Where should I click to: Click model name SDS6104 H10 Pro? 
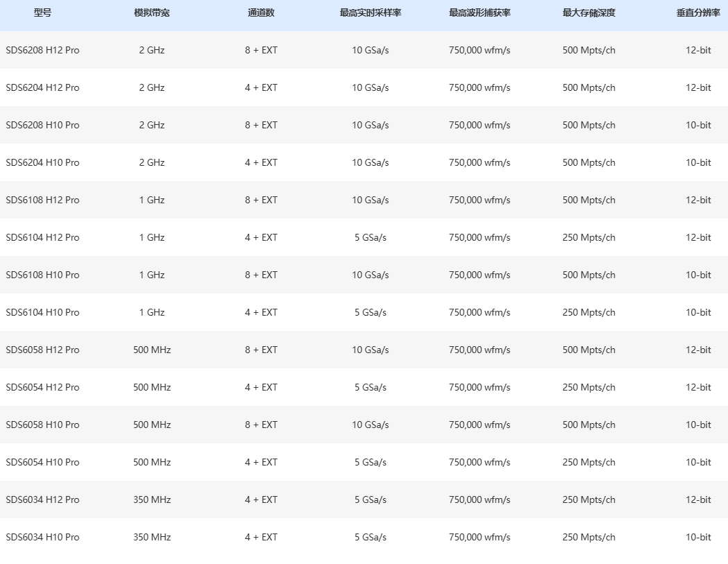[x=43, y=312]
